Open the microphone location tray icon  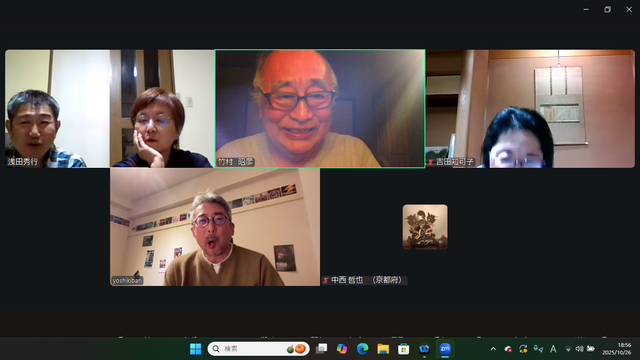tap(538, 349)
